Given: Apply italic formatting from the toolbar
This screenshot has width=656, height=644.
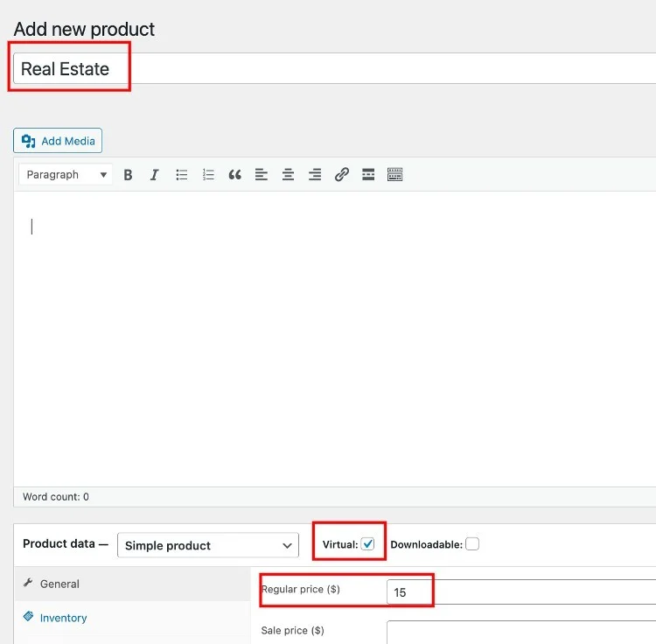Looking at the screenshot, I should point(154,174).
